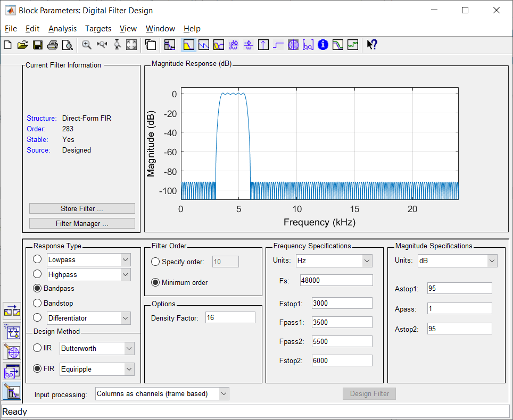Screen dimensions: 513x420
Task: Click the Store Filter button
Action: coord(82,209)
